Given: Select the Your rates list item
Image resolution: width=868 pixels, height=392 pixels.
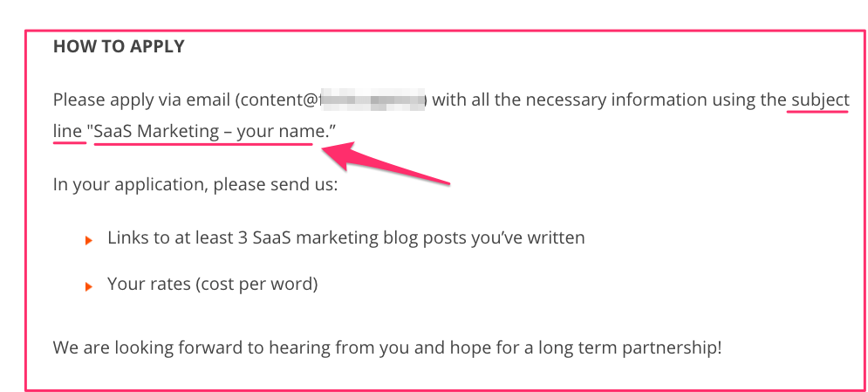Looking at the screenshot, I should click(x=213, y=285).
